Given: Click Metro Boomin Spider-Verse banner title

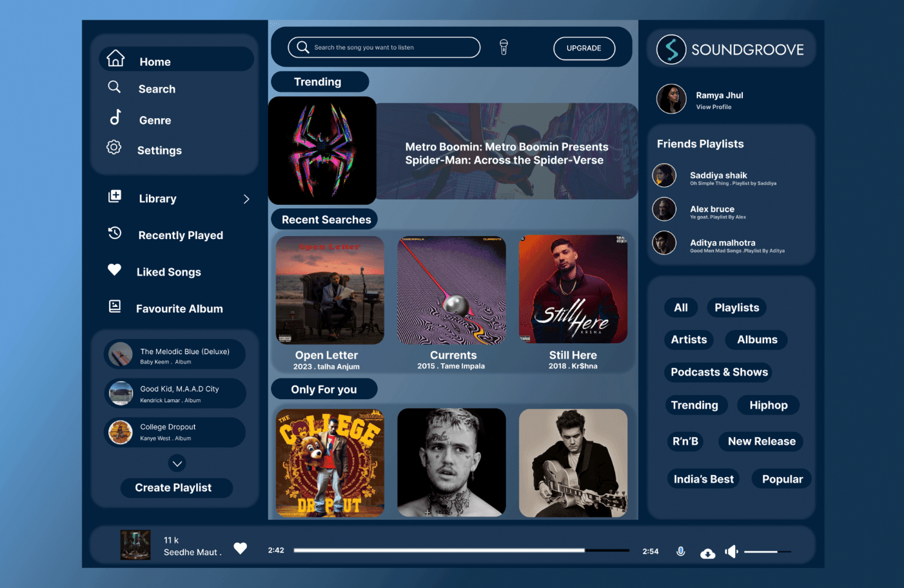Looking at the screenshot, I should coord(507,153).
